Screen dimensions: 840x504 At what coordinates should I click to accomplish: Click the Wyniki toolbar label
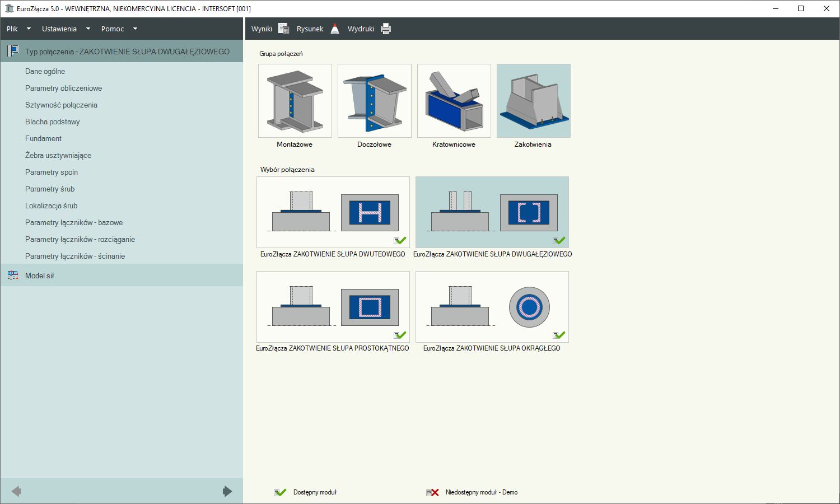[x=262, y=29]
